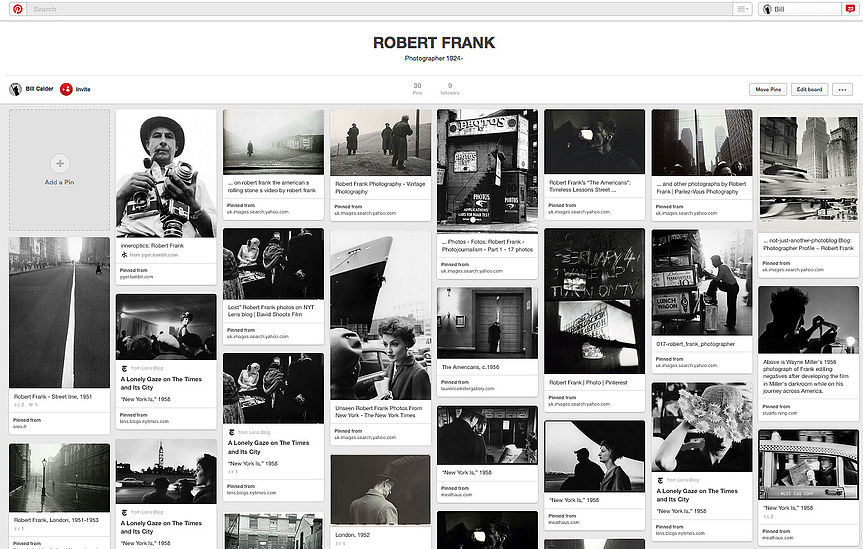Open the three-dots more options button
This screenshot has width=863, height=549.
coord(842,89)
